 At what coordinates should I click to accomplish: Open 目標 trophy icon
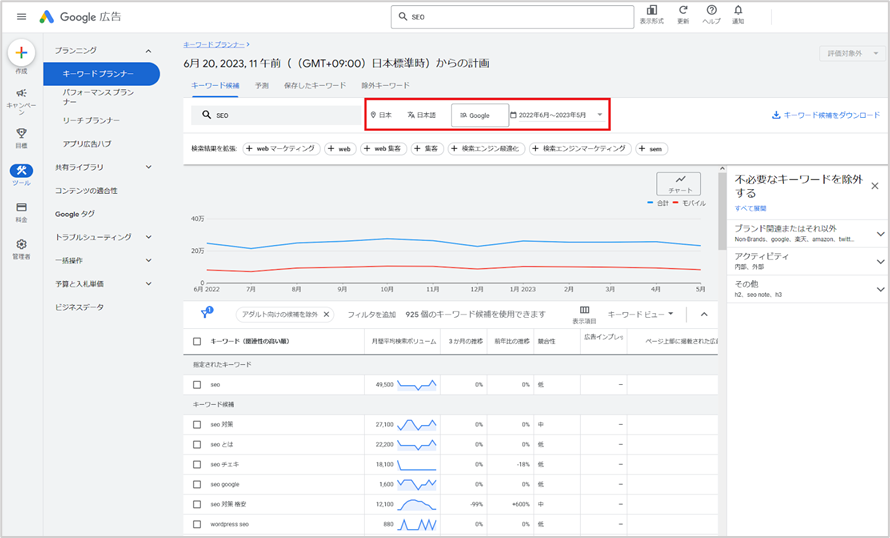pyautogui.click(x=22, y=133)
